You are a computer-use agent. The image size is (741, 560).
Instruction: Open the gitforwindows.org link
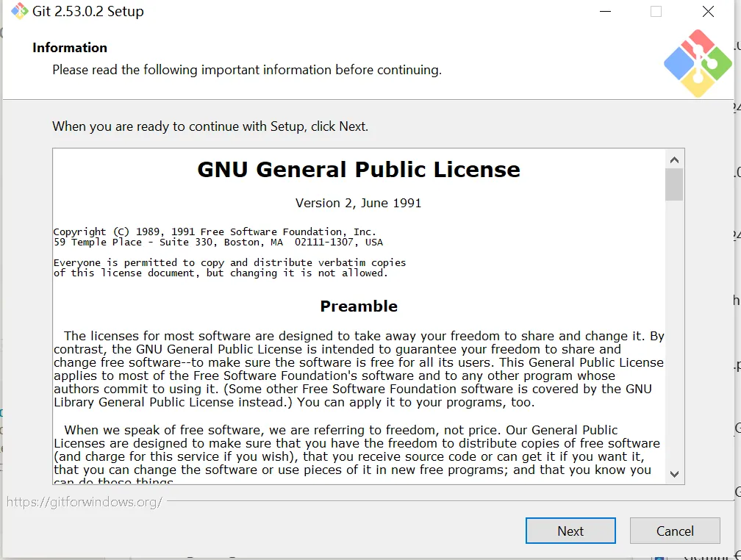point(84,502)
